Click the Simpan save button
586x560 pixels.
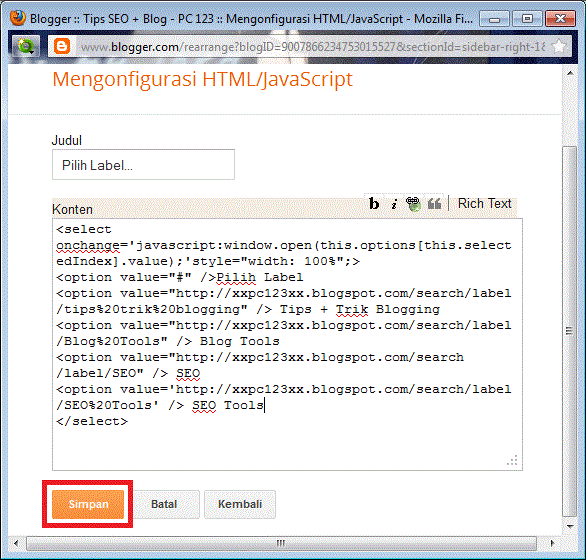click(88, 504)
